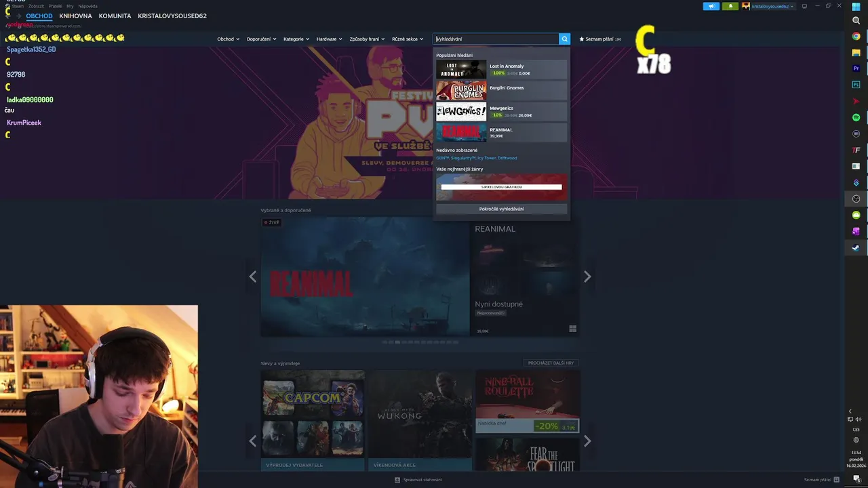This screenshot has width=868, height=488.
Task: Open Spotify from the taskbar
Action: [x=856, y=117]
